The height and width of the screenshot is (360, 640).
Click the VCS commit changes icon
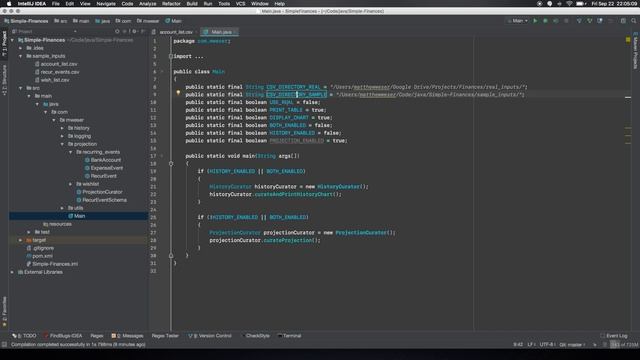589,20
